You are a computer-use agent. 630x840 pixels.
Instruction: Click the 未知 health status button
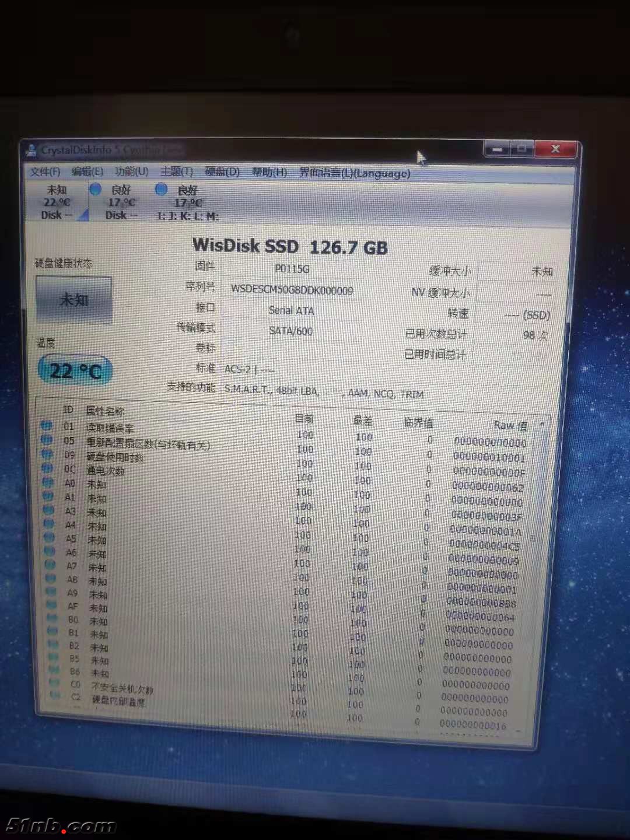(x=73, y=299)
